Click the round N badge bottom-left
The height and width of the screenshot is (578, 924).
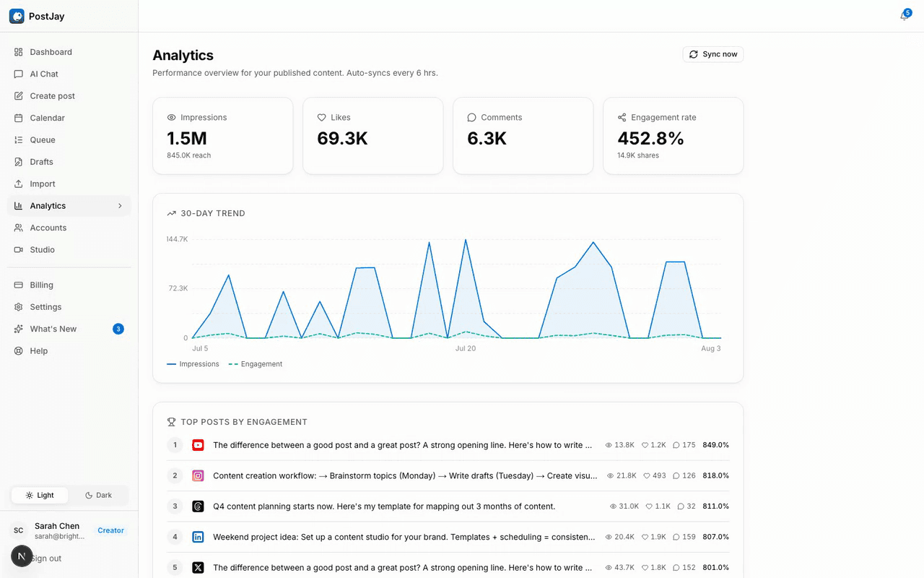coord(22,556)
